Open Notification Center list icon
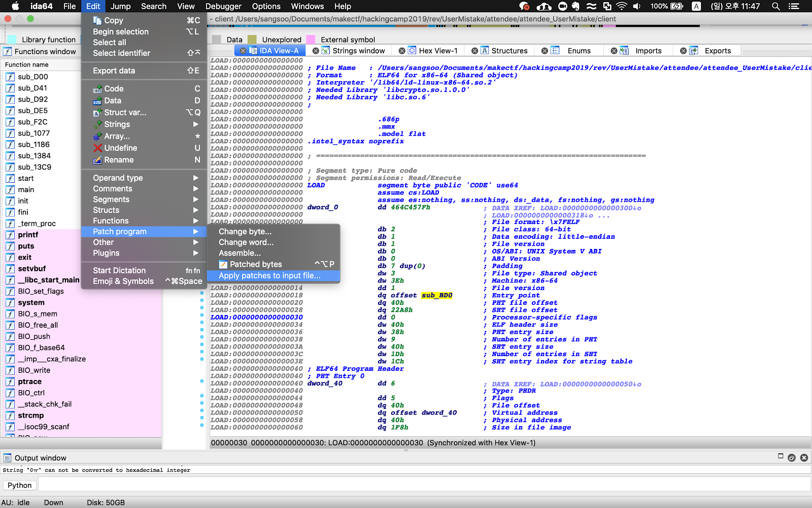This screenshot has width=812, height=508. (794, 6)
